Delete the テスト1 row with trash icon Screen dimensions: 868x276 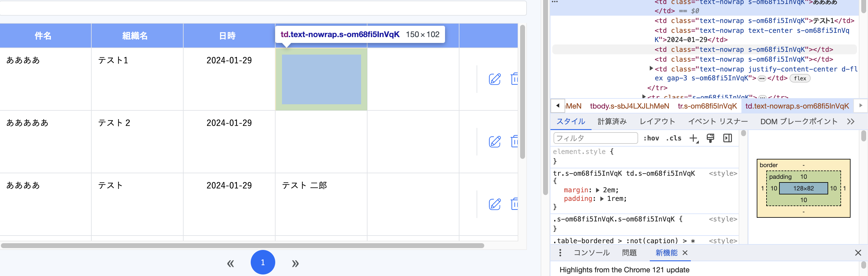coord(514,79)
